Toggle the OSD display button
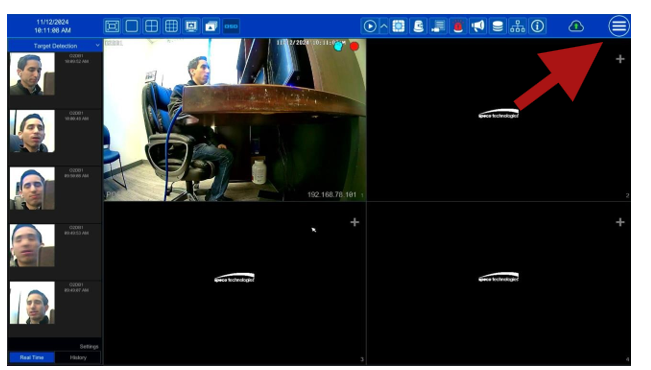The width and height of the screenshot is (651, 370). pos(231,26)
